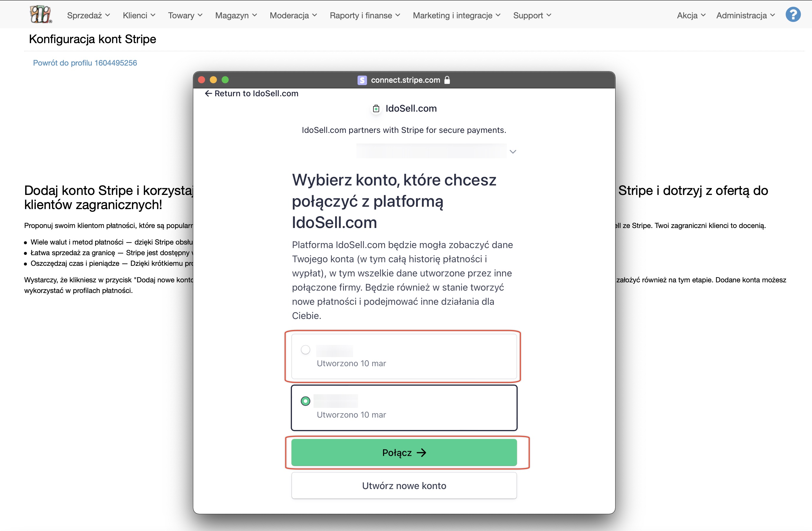This screenshot has height=531, width=812.
Task: Click the Stripe S favicon in title bar
Action: [x=362, y=80]
